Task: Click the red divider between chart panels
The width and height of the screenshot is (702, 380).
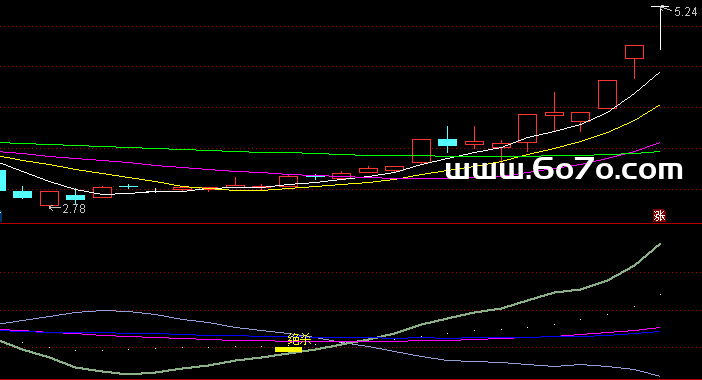Action: pos(351,223)
